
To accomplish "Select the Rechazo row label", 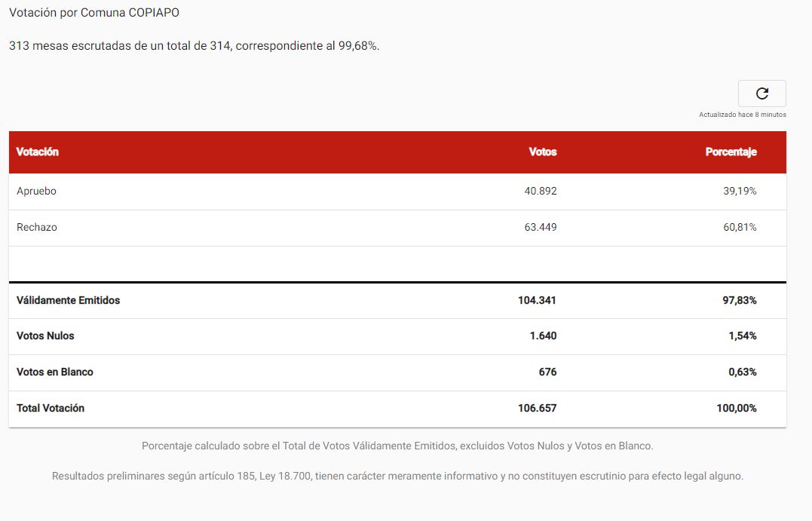I will [x=37, y=228].
